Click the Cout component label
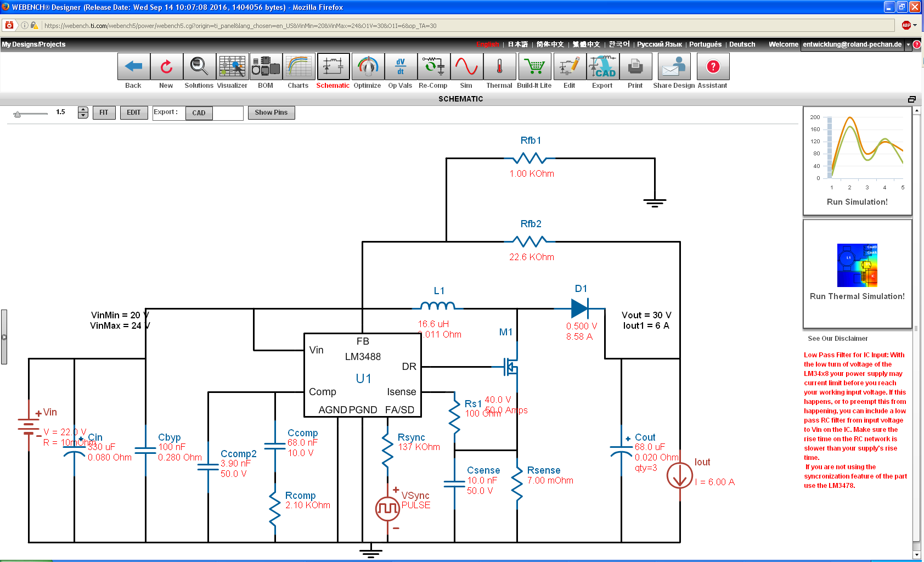924x562 pixels. 645,437
